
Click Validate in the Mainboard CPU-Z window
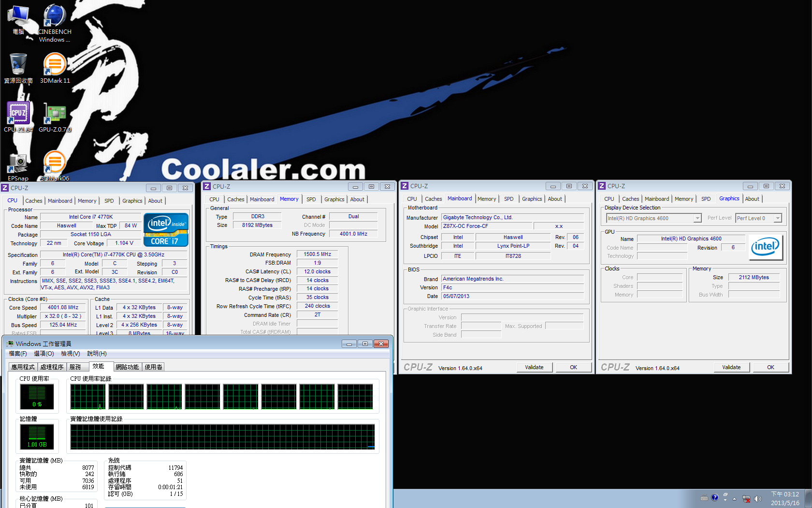pyautogui.click(x=534, y=367)
